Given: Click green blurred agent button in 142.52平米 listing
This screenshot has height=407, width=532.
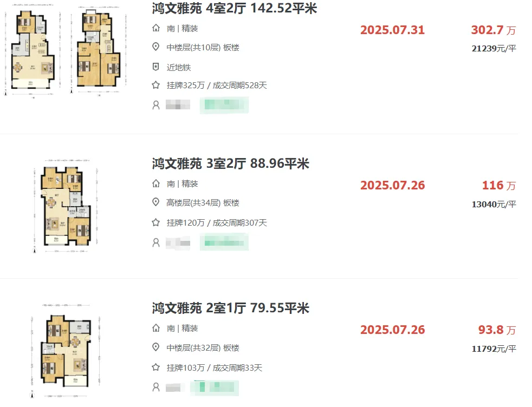Looking at the screenshot, I should tap(224, 105).
